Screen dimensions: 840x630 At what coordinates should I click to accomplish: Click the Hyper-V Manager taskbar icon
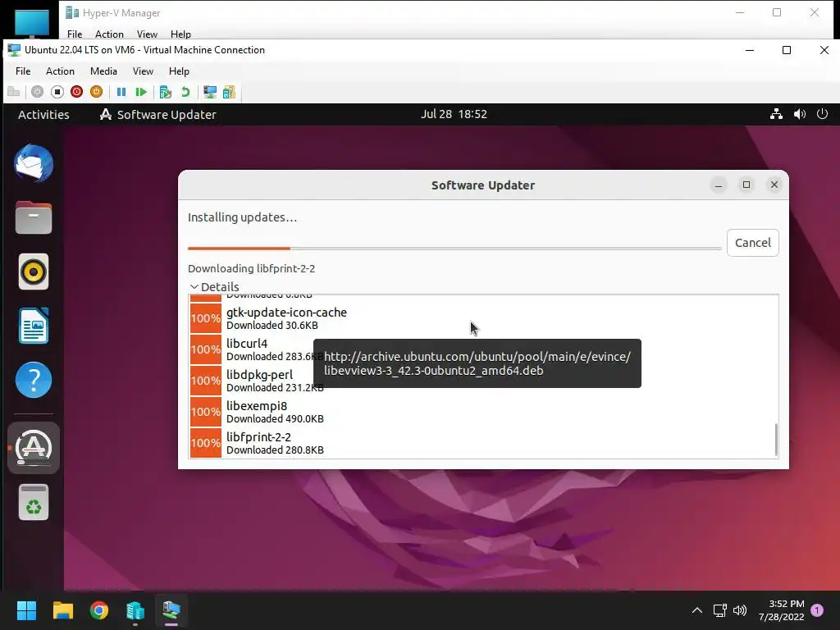pyautogui.click(x=135, y=610)
